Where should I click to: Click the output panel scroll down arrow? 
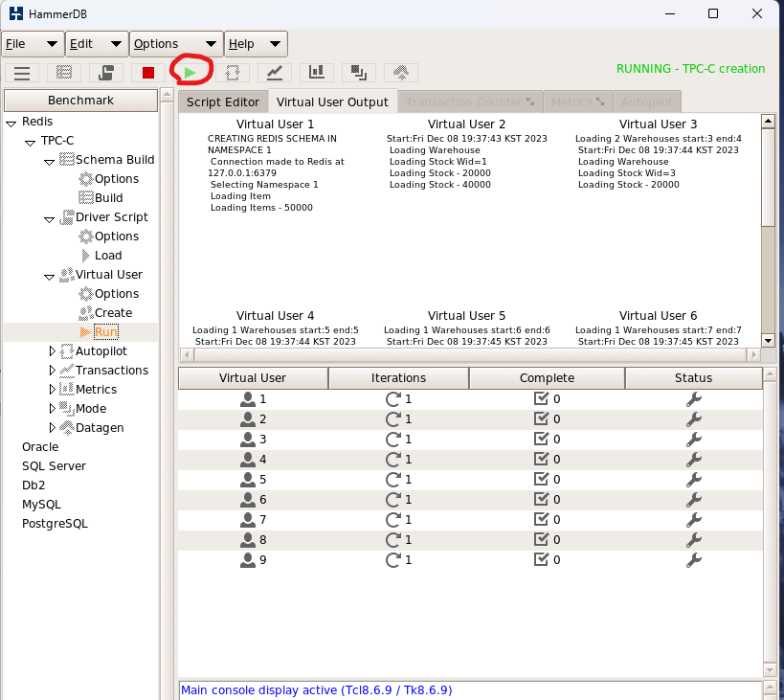[768, 341]
